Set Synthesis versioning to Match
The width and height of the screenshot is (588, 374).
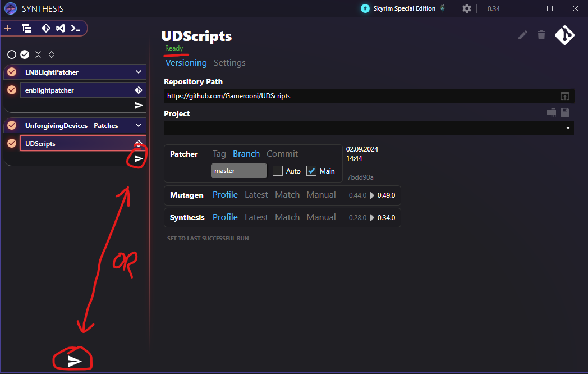coord(287,217)
